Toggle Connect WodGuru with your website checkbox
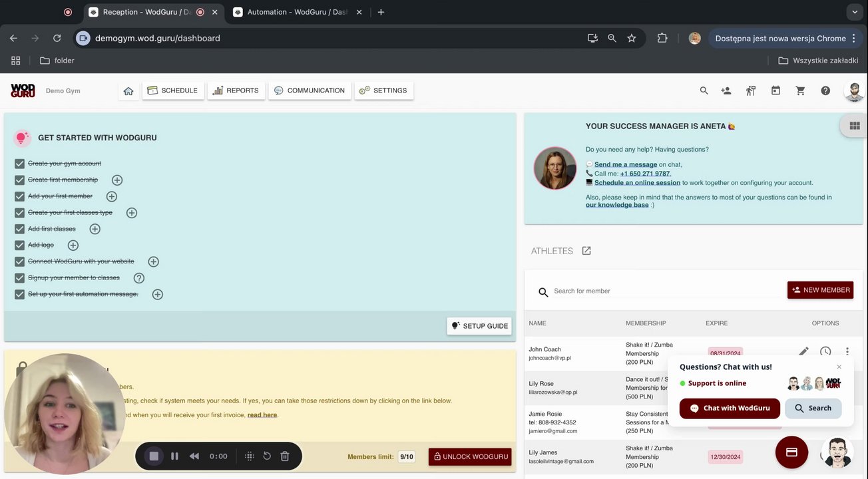The image size is (868, 479). [19, 261]
